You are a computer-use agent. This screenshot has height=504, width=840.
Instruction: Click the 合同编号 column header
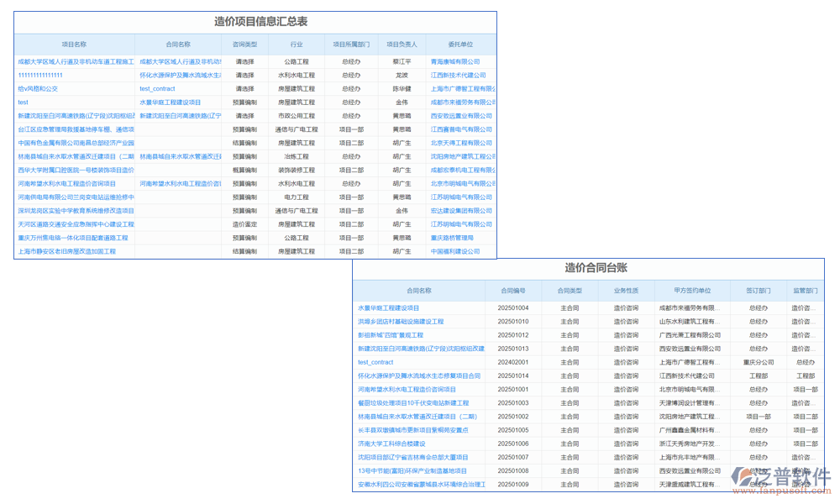pyautogui.click(x=512, y=291)
